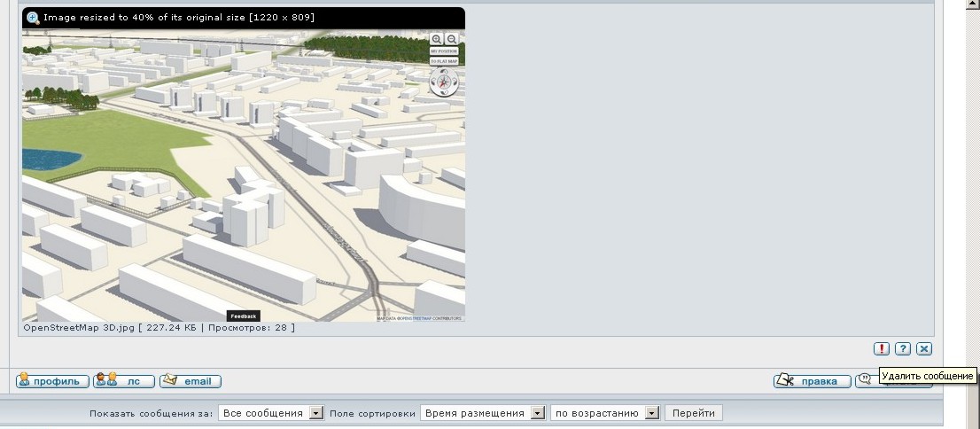Switch map with To Flat Map button
The width and height of the screenshot is (980, 429).
(444, 61)
